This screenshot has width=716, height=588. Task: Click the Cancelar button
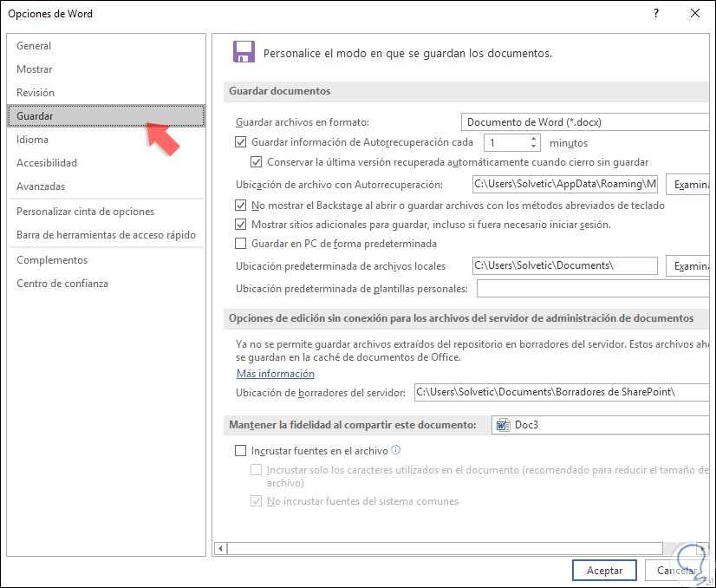[676, 570]
